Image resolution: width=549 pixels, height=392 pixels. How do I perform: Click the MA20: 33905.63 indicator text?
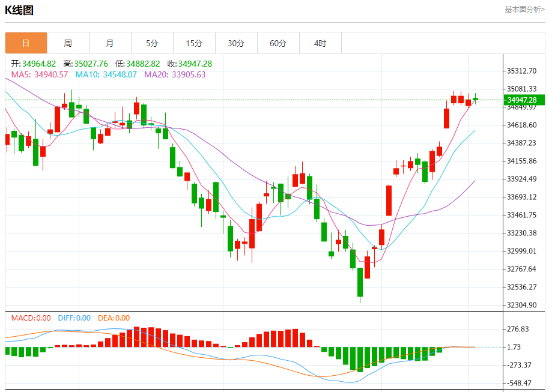(175, 74)
